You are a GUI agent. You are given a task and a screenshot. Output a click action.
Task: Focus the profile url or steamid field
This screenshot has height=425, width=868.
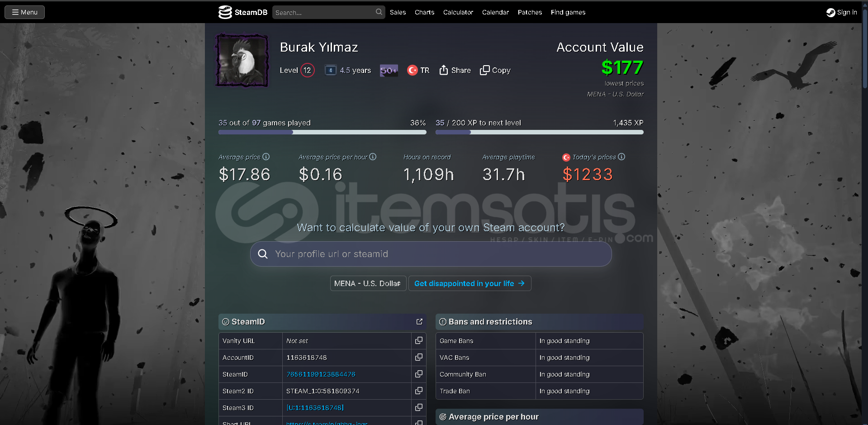(x=431, y=254)
